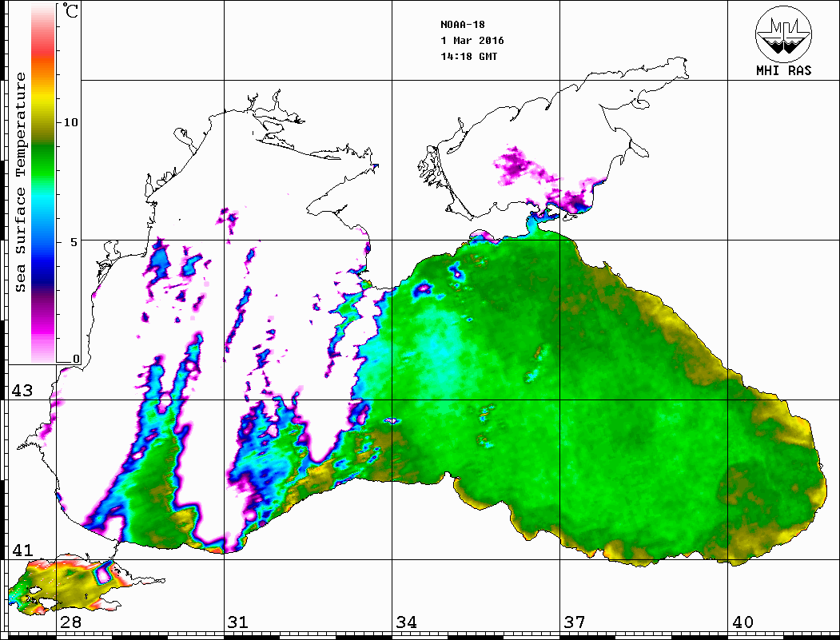Click the MHI RAS logo emblem

point(782,34)
